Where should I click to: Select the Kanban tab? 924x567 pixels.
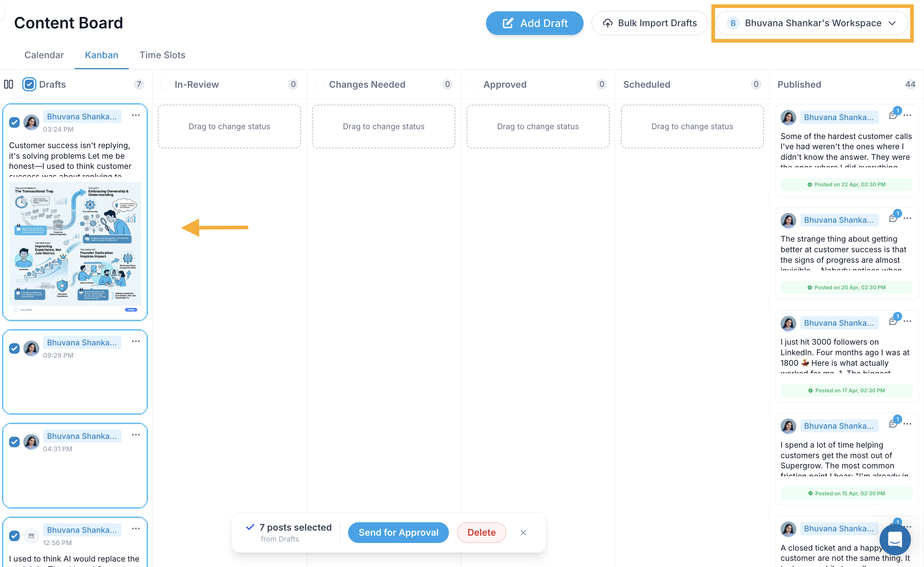click(102, 55)
